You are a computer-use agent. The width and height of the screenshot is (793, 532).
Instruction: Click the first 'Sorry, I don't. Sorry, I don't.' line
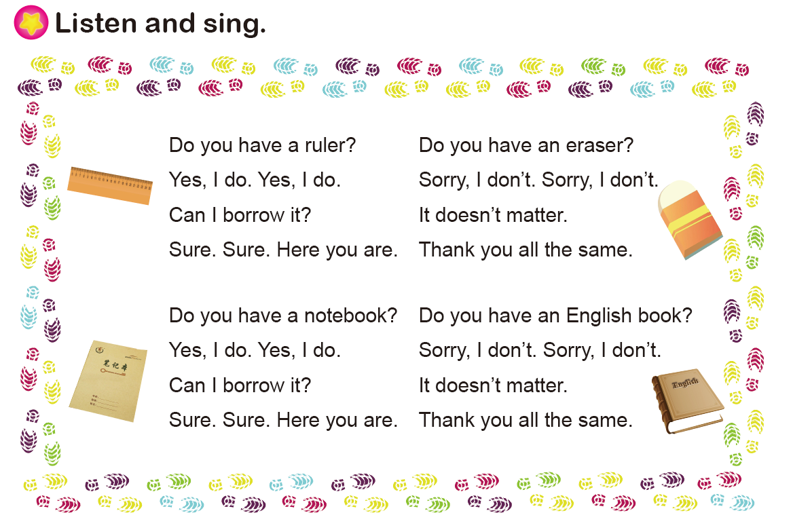pos(539,180)
